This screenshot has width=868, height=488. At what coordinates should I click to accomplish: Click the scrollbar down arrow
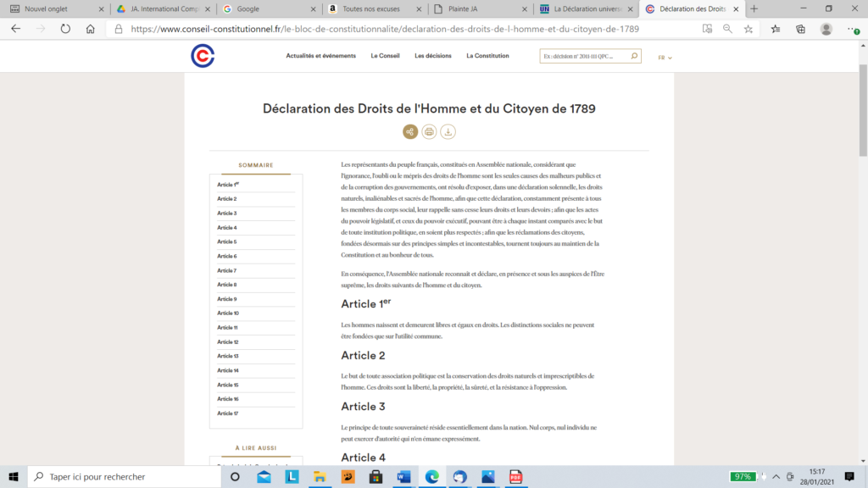click(x=863, y=461)
